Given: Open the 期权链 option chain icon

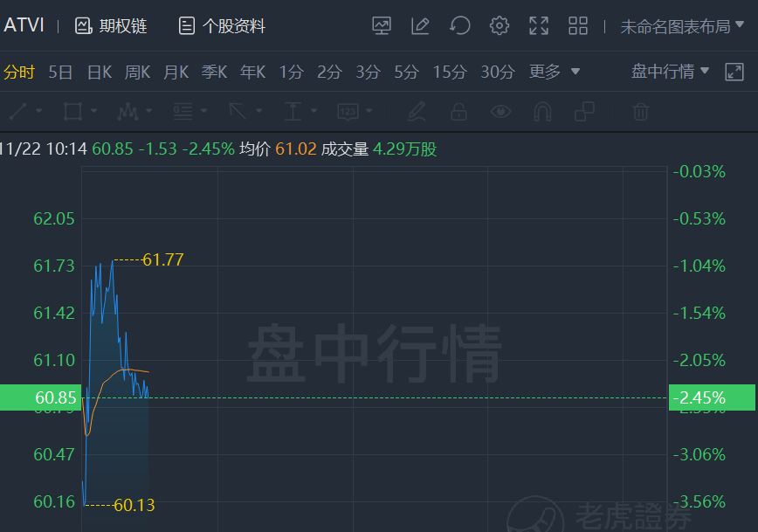Looking at the screenshot, I should tap(83, 25).
